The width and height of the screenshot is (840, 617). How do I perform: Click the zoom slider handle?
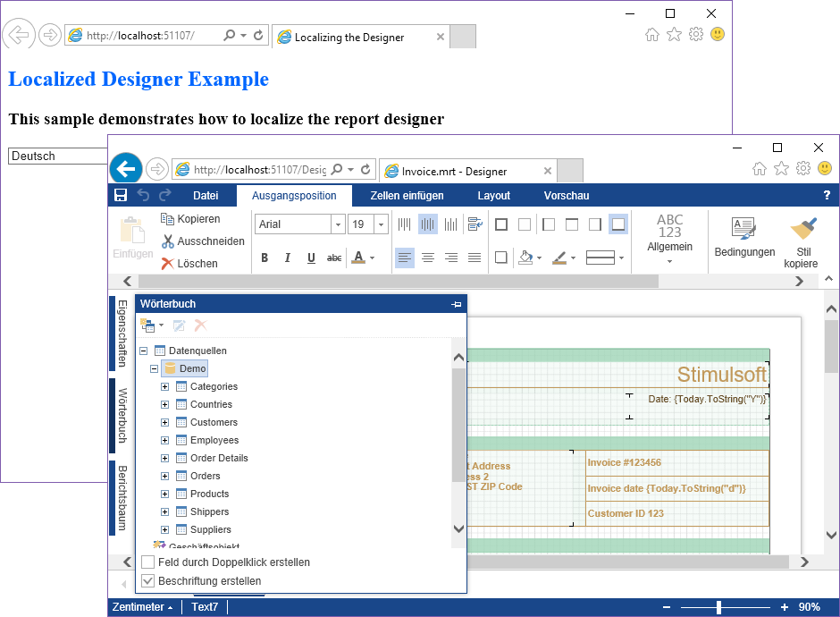click(719, 607)
